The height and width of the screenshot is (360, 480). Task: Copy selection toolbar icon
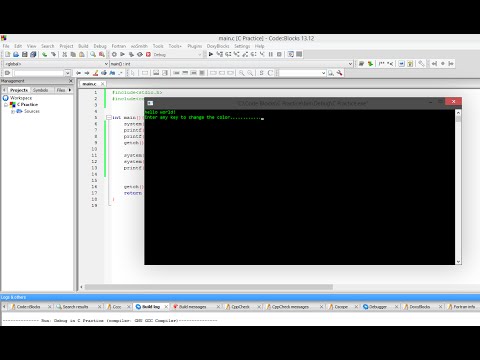pyautogui.click(x=73, y=54)
